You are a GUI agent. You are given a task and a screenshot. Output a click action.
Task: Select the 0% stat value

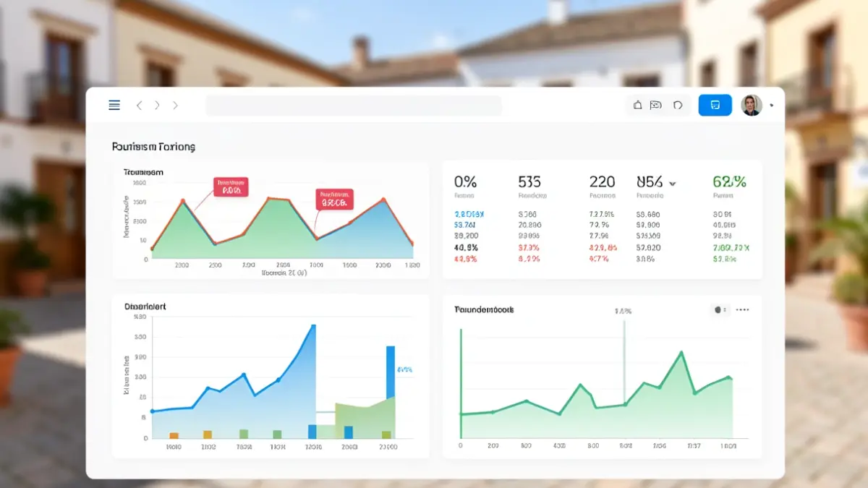click(465, 181)
